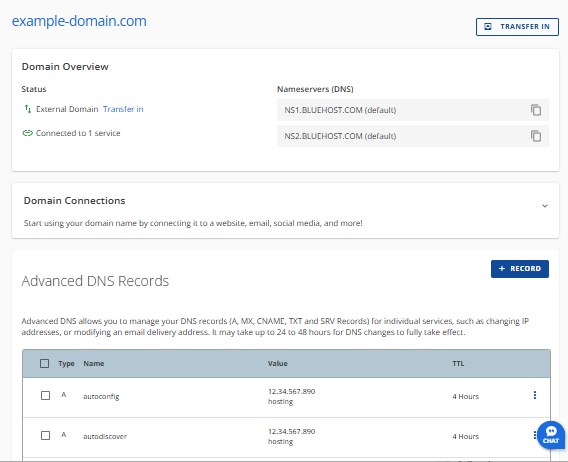This screenshot has height=462, width=568.
Task: Expand the Domain Connections section
Action: tap(544, 206)
